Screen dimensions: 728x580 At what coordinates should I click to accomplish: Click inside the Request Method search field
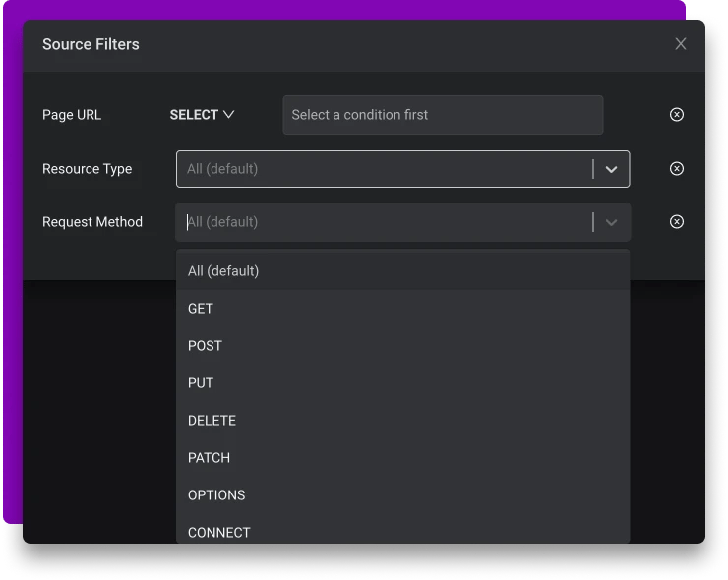click(384, 222)
